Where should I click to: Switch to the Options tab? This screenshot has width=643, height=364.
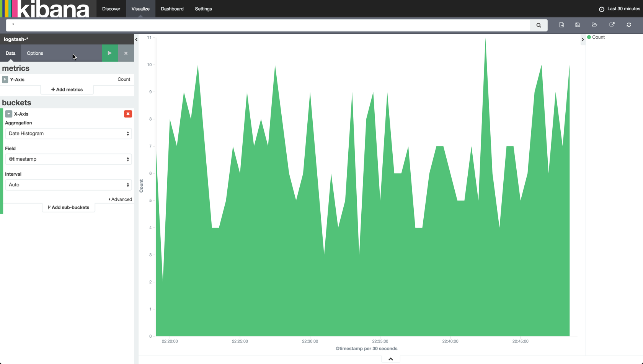35,53
